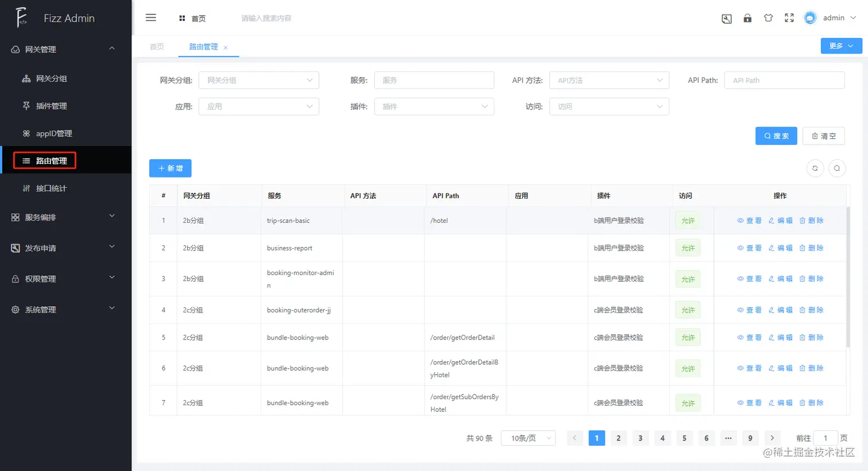
Task: Open the 应用 filter dropdown
Action: pyautogui.click(x=258, y=106)
